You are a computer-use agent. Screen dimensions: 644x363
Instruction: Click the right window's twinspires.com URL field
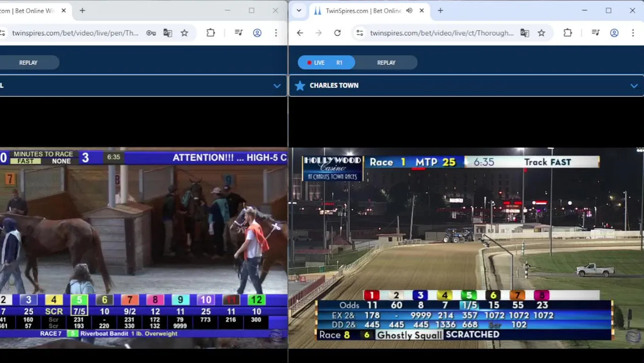441,33
